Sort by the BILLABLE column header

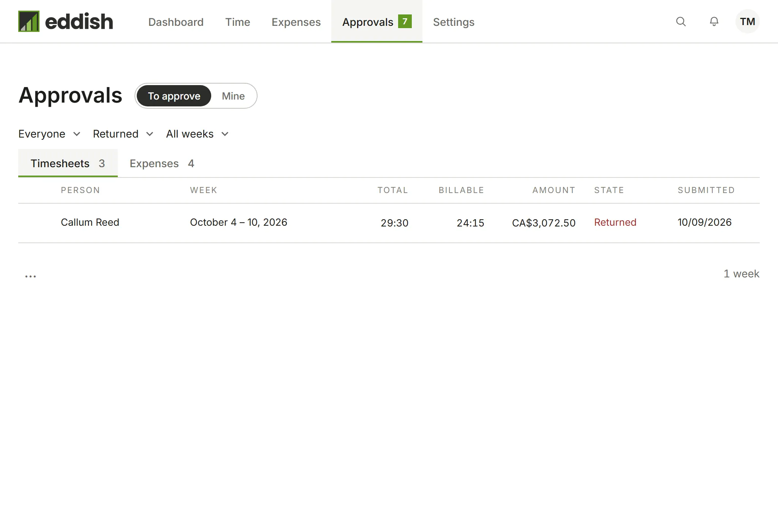(462, 190)
